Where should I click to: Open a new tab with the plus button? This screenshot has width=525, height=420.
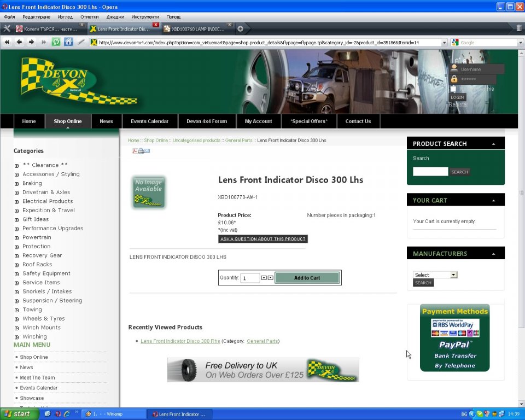pos(240,29)
